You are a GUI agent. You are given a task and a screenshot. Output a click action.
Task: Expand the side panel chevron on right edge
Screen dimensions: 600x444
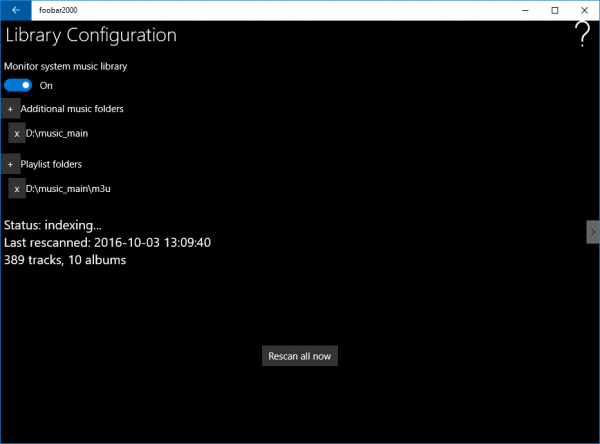click(592, 231)
